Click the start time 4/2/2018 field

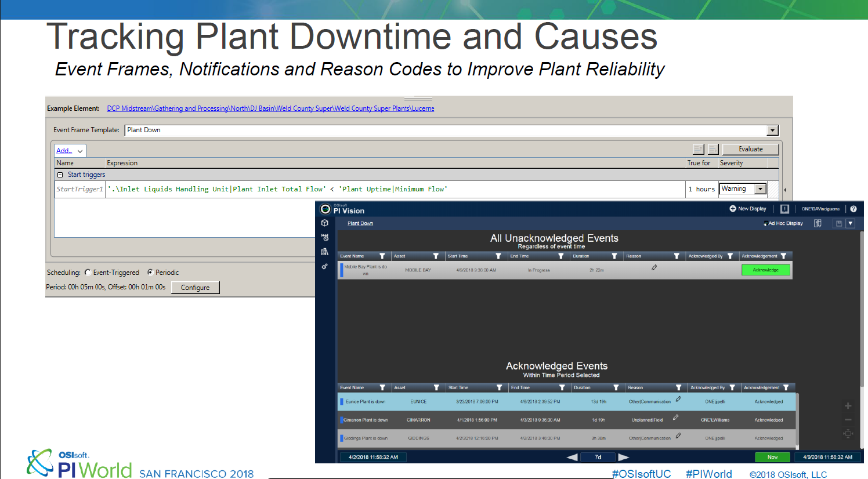[373, 457]
